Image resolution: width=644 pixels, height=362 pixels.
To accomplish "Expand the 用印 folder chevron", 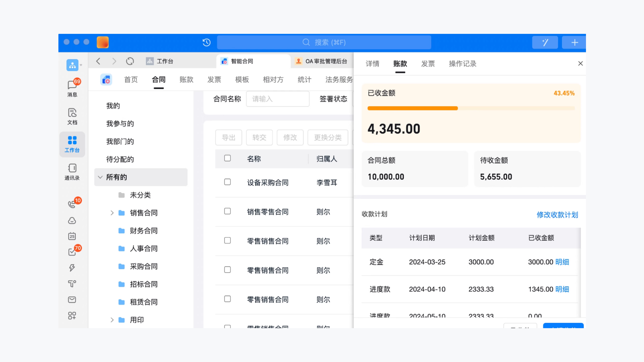I will pos(112,320).
